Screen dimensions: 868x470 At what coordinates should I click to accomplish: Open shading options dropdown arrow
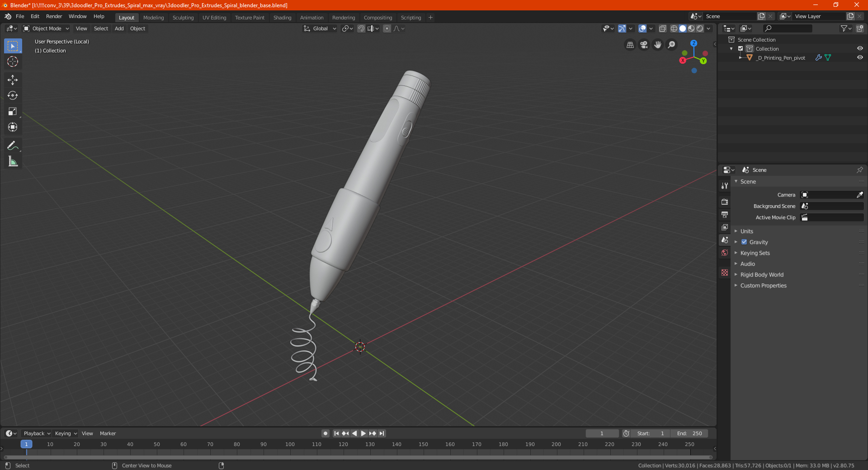pos(708,28)
